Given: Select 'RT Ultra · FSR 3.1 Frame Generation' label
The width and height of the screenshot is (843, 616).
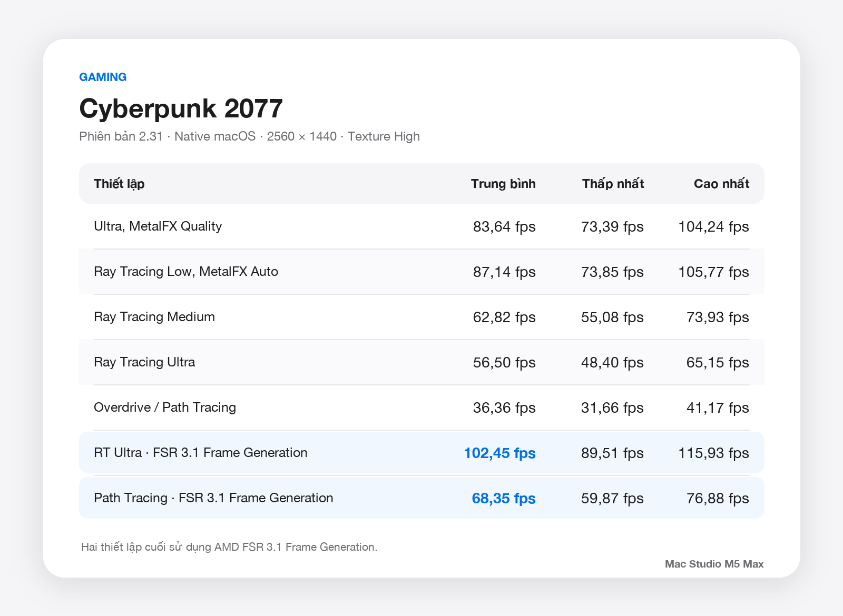Looking at the screenshot, I should coord(201,453).
